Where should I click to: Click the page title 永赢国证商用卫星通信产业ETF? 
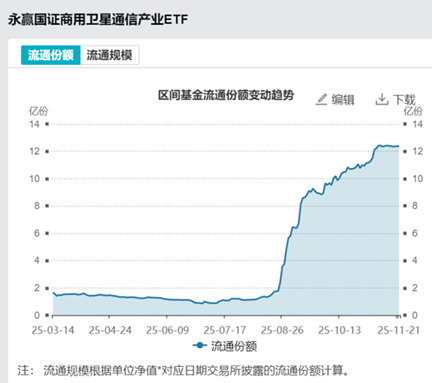click(x=98, y=20)
